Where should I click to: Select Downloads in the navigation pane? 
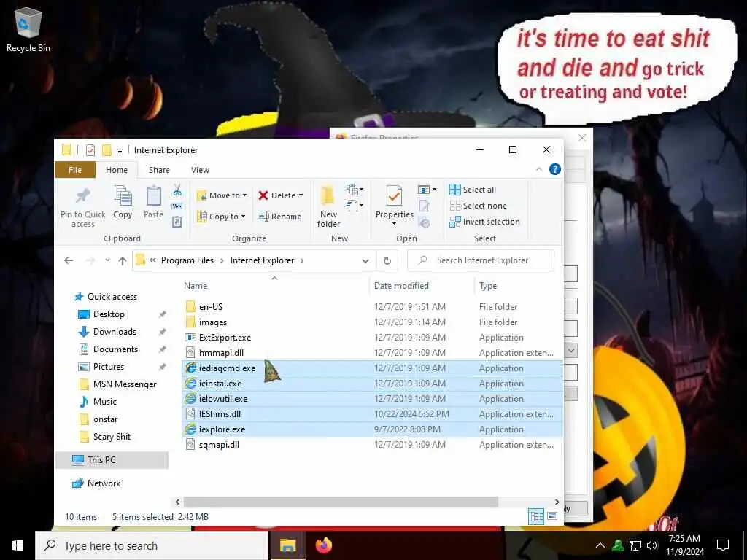tap(115, 332)
